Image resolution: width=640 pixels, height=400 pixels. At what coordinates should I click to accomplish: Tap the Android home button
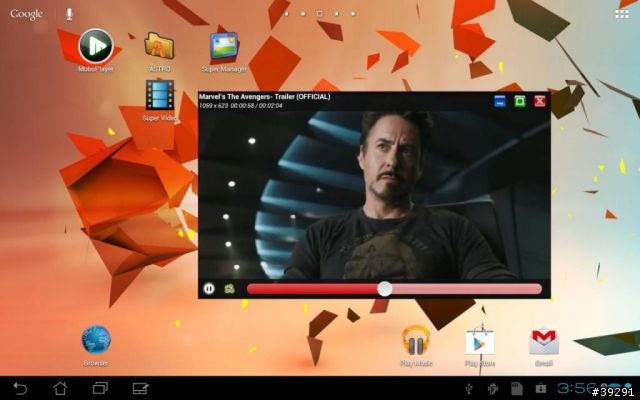[60, 388]
